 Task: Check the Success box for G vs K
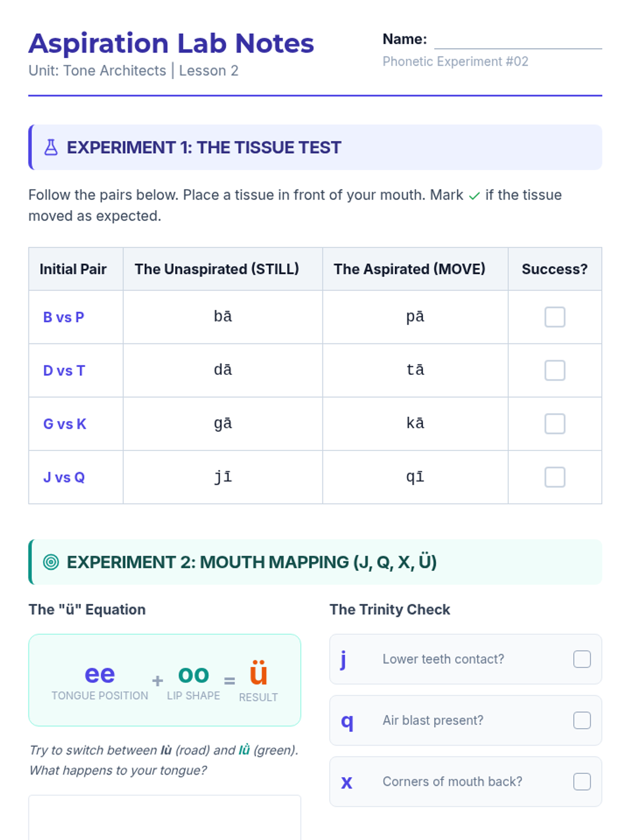tap(554, 424)
